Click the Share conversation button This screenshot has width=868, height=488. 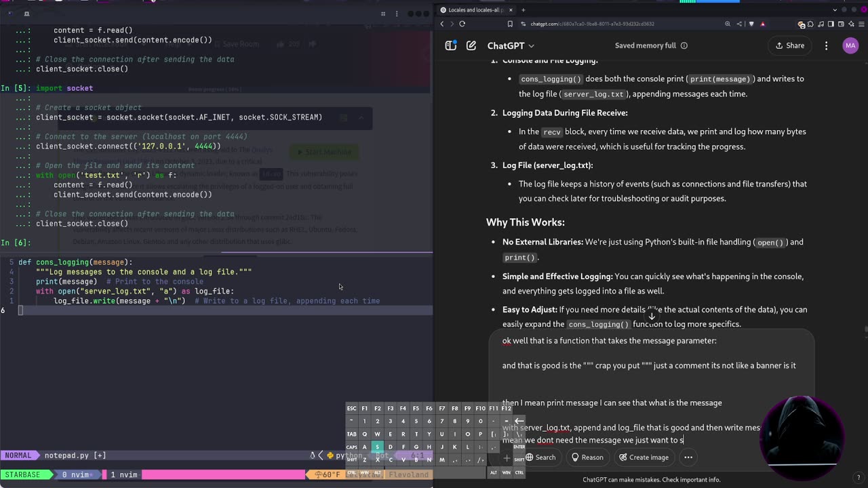click(x=790, y=45)
